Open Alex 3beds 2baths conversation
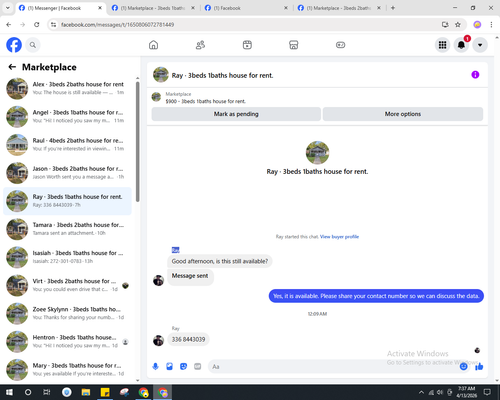The image size is (500, 400). [67, 88]
